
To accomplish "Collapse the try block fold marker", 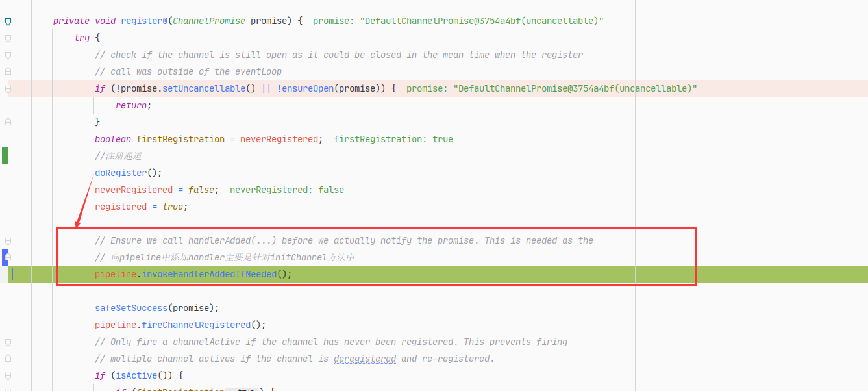I will [x=8, y=38].
